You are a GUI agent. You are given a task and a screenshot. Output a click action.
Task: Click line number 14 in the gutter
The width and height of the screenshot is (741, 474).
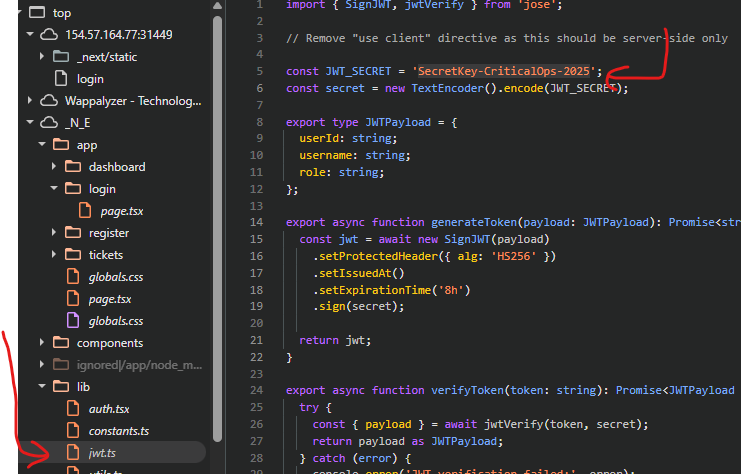[256, 222]
